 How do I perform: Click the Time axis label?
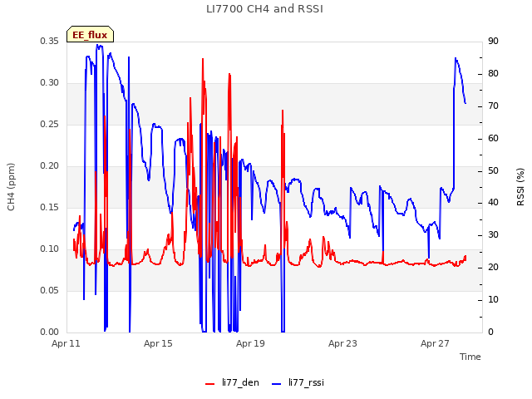coord(470,357)
